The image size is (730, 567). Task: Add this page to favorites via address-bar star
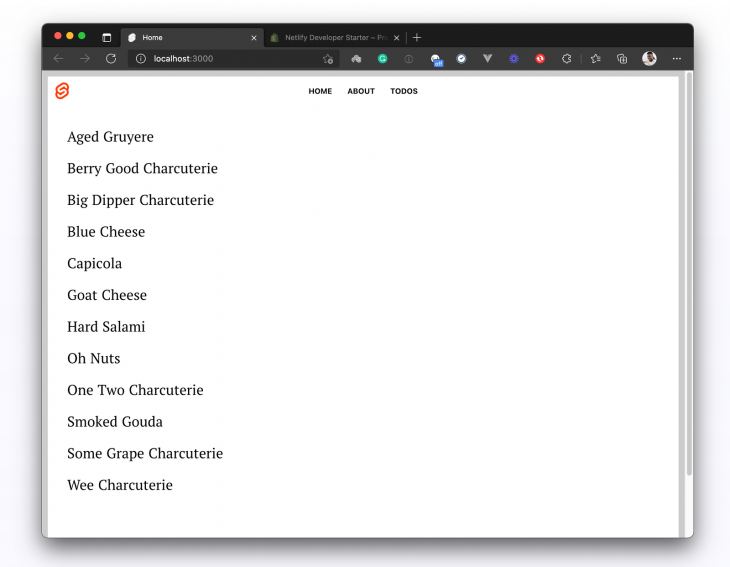coord(328,59)
